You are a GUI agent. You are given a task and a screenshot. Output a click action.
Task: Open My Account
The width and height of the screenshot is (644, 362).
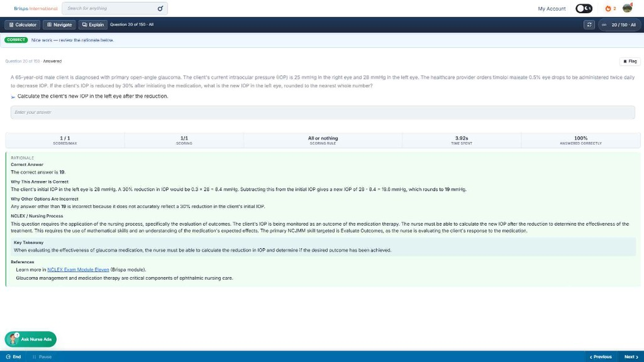(x=552, y=8)
